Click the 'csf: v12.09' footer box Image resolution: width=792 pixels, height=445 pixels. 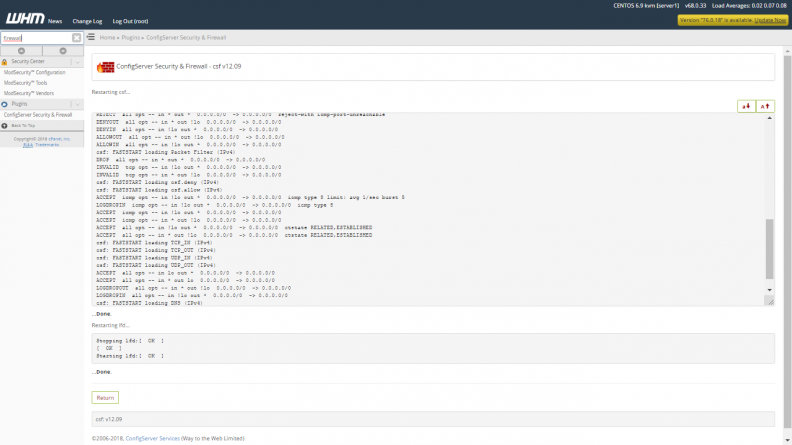[433, 419]
